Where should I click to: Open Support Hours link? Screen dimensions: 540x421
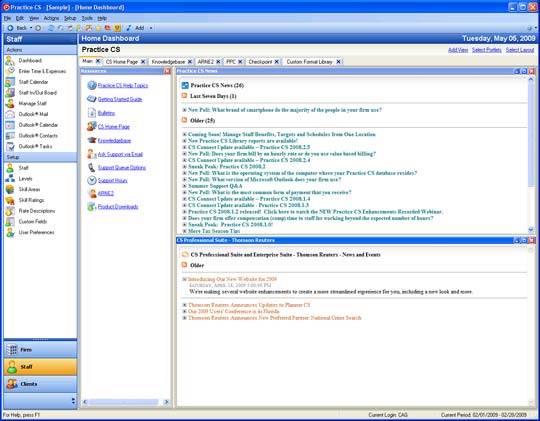[x=113, y=181]
